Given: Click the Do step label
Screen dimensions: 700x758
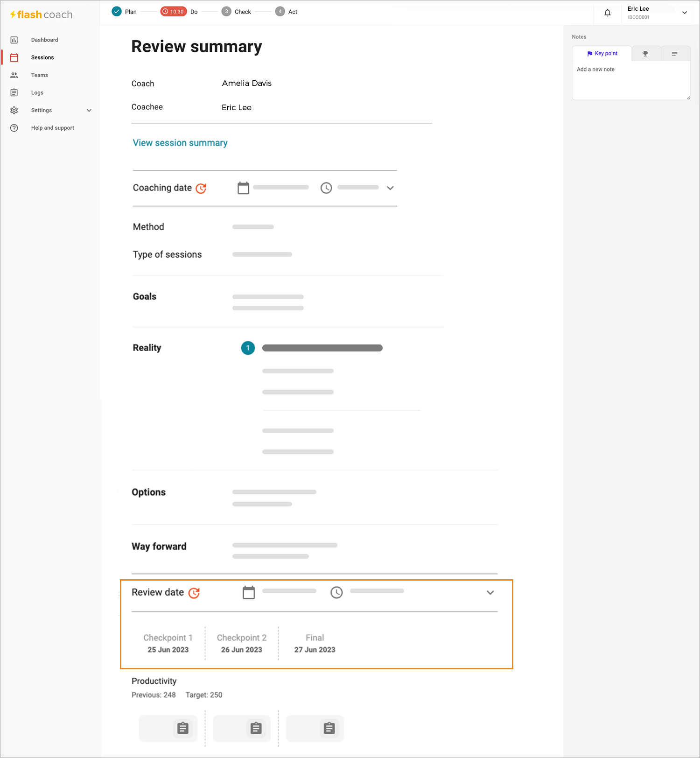Looking at the screenshot, I should point(194,12).
